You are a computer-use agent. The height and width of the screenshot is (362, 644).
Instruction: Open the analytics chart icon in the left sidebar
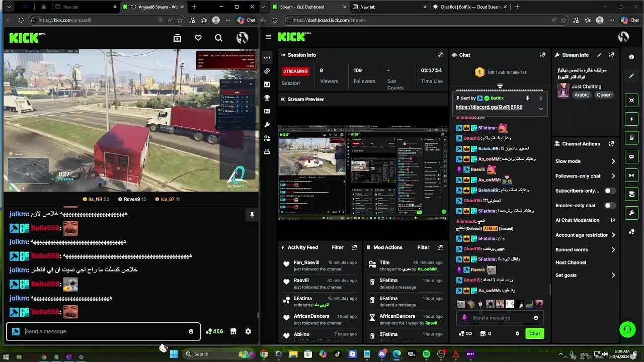(267, 84)
